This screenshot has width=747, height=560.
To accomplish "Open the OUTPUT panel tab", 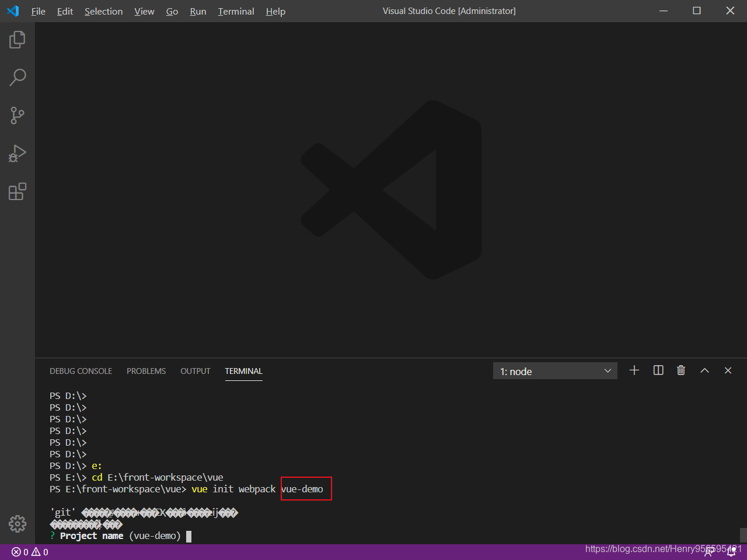I will point(195,371).
